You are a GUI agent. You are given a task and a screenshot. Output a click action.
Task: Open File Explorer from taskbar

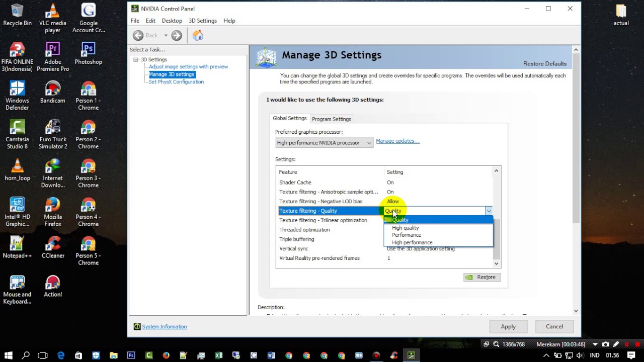[113, 355]
